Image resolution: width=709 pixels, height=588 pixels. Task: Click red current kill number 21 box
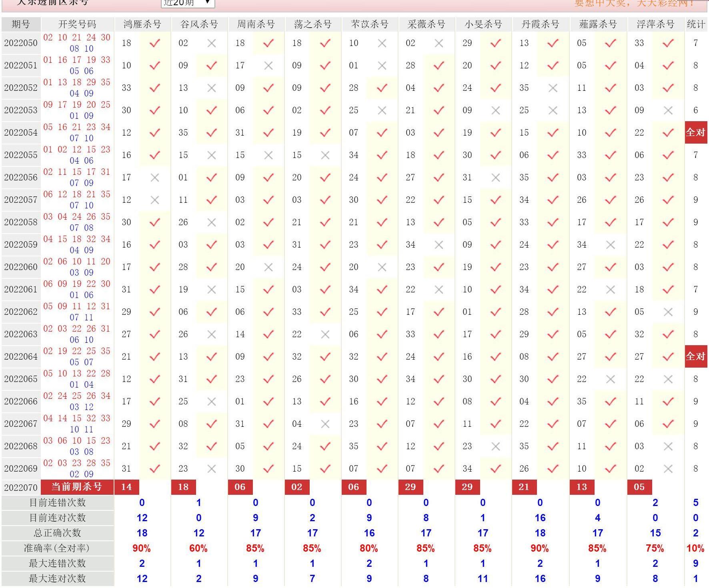[524, 487]
